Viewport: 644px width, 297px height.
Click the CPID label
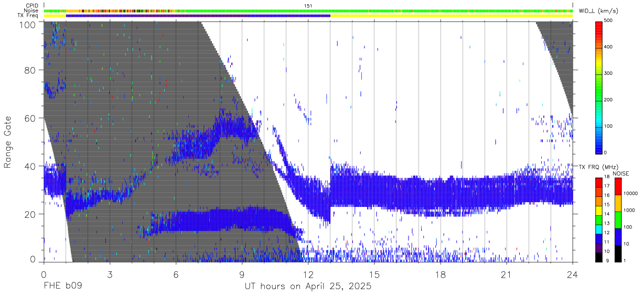(31, 6)
